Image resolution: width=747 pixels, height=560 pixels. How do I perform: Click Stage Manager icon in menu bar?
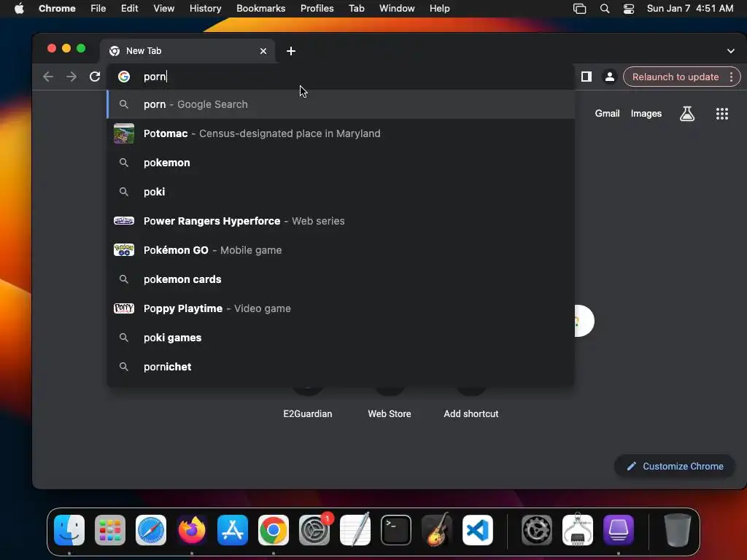click(x=579, y=9)
